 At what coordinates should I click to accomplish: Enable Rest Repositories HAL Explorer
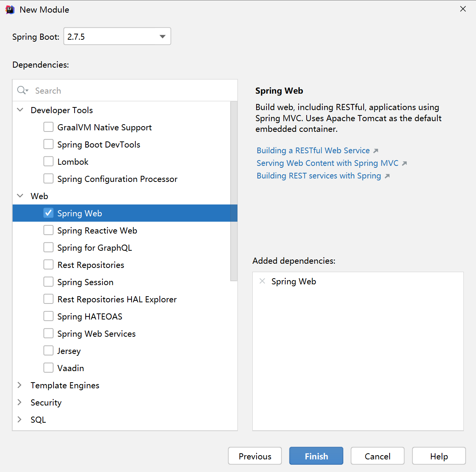click(x=49, y=299)
